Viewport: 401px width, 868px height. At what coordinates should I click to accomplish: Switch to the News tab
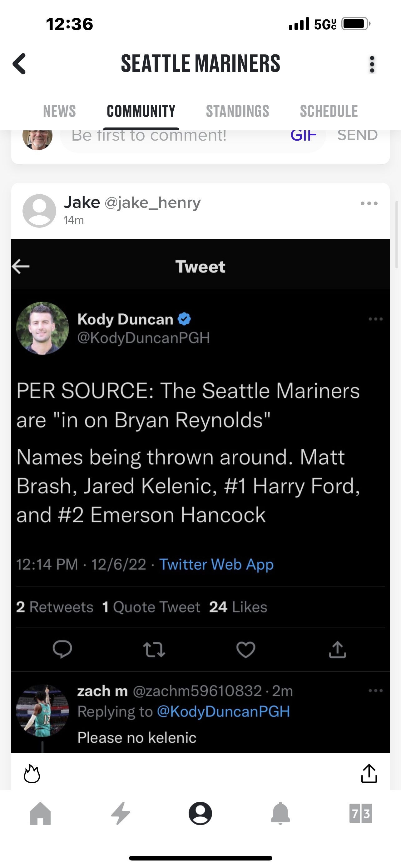[x=59, y=111]
